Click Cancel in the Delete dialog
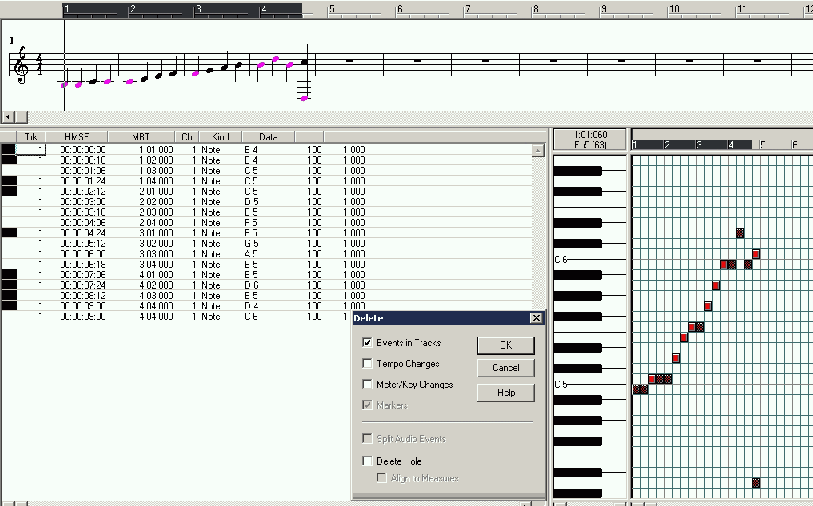This screenshot has width=813, height=506. pyautogui.click(x=506, y=368)
